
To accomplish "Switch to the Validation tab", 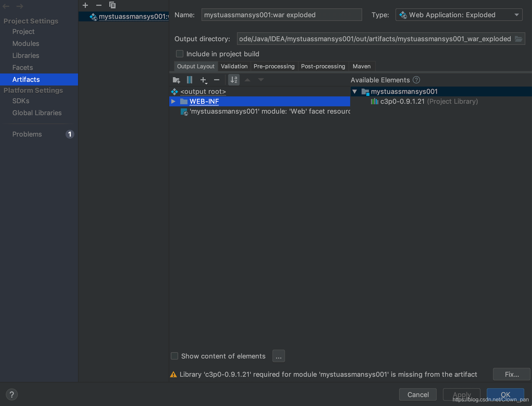I will point(234,66).
